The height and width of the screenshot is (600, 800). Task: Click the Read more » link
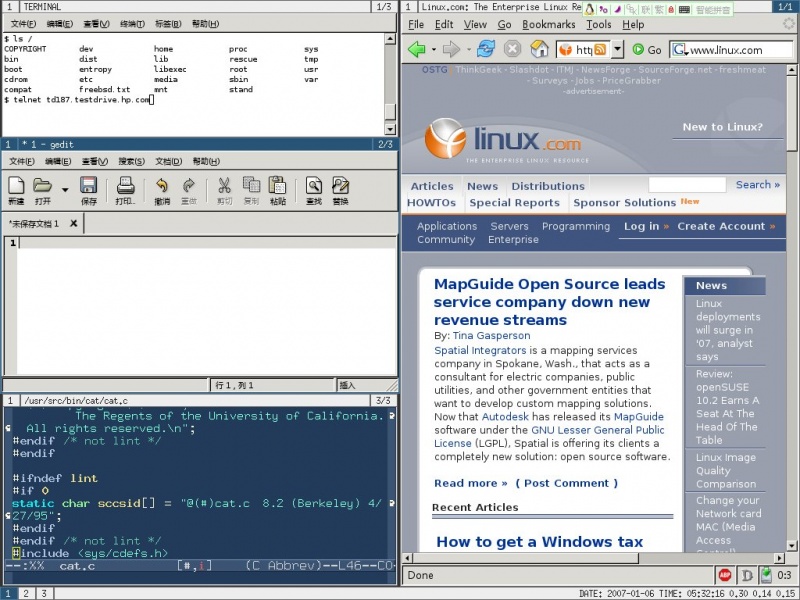click(470, 483)
